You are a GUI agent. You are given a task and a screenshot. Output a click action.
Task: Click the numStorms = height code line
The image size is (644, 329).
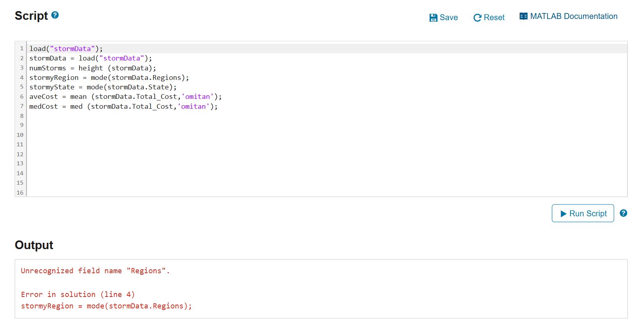93,68
